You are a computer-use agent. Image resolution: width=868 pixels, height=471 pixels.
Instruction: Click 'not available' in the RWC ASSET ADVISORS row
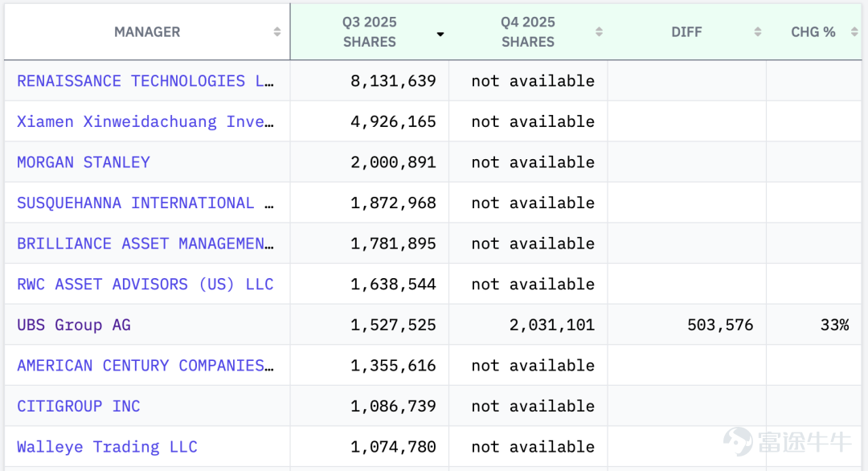(533, 284)
